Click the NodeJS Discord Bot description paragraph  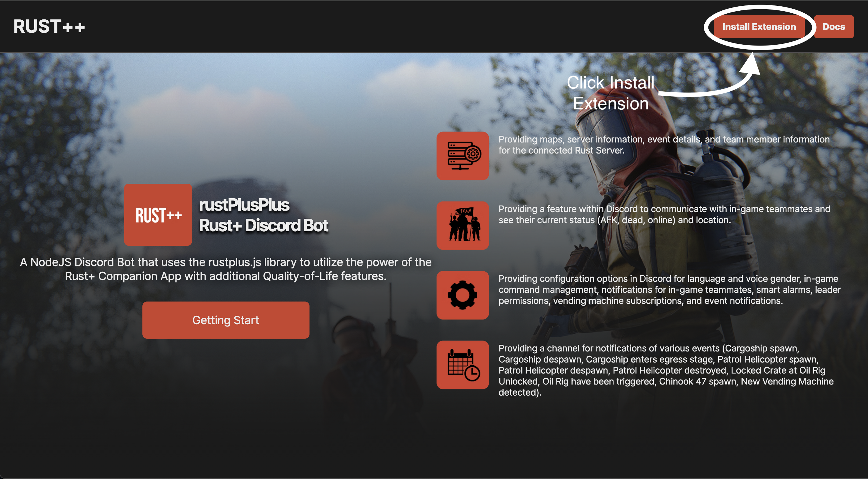(x=226, y=269)
